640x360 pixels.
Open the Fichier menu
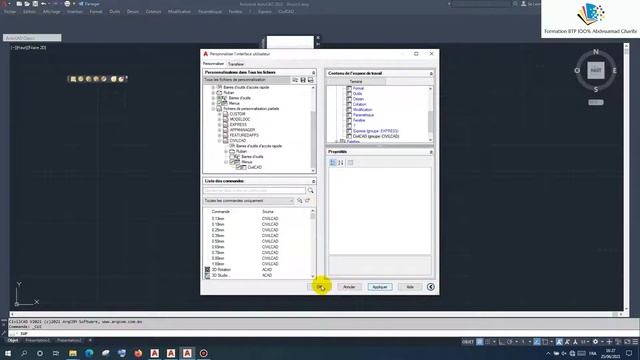pos(10,12)
